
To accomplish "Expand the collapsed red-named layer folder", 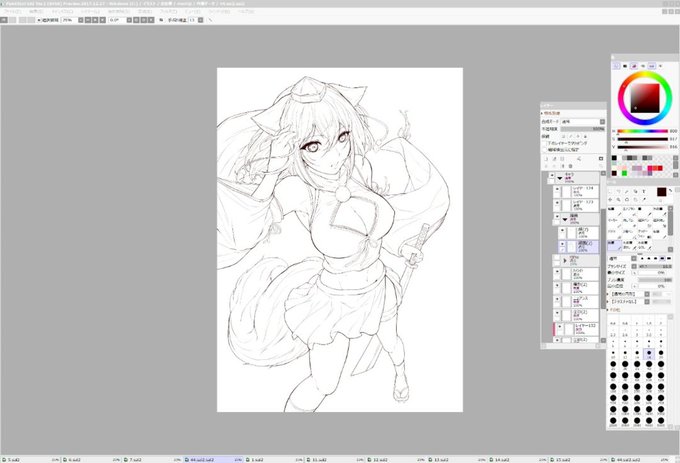I will coord(565,261).
